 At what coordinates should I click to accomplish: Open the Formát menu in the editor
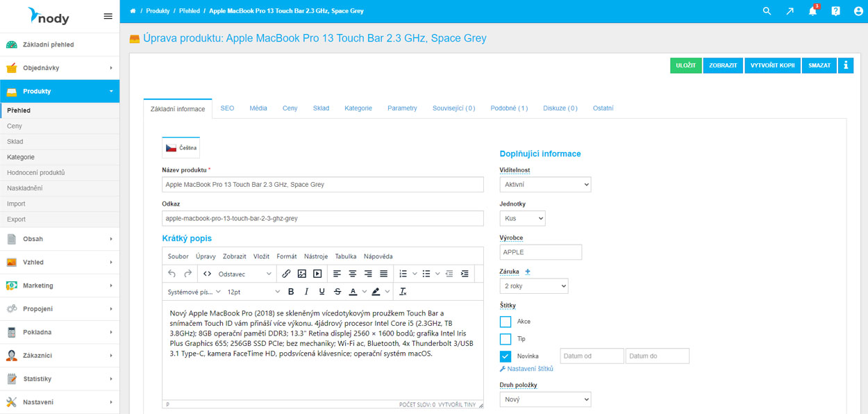pyautogui.click(x=286, y=256)
